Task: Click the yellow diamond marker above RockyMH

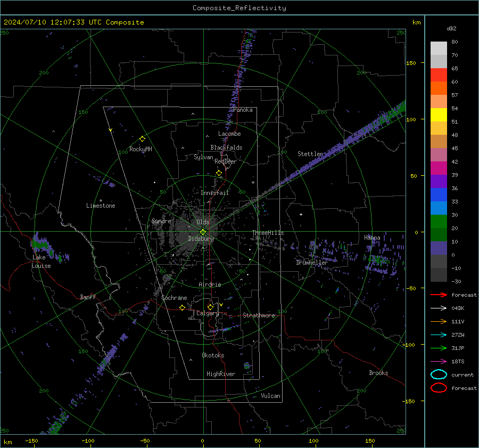Action: coord(142,139)
